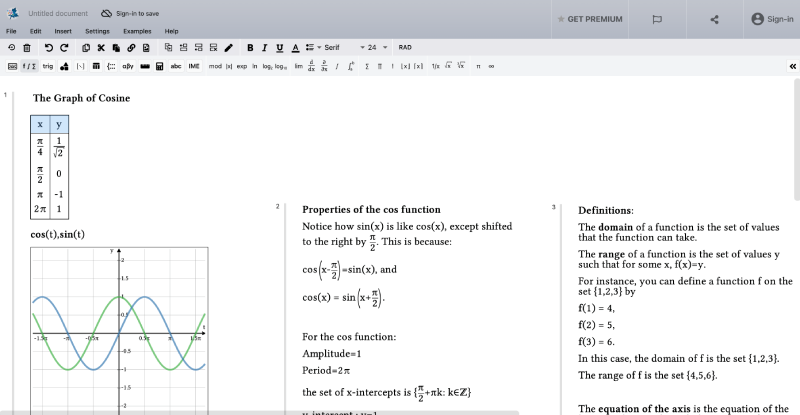
Task: Open the piecewise brace palette
Action: 111,66
